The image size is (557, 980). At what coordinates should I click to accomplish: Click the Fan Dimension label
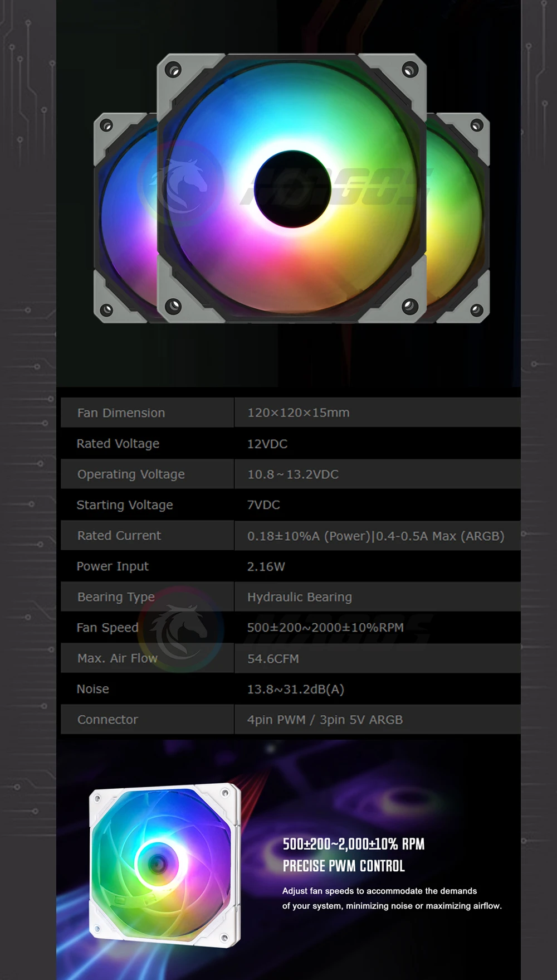121,413
